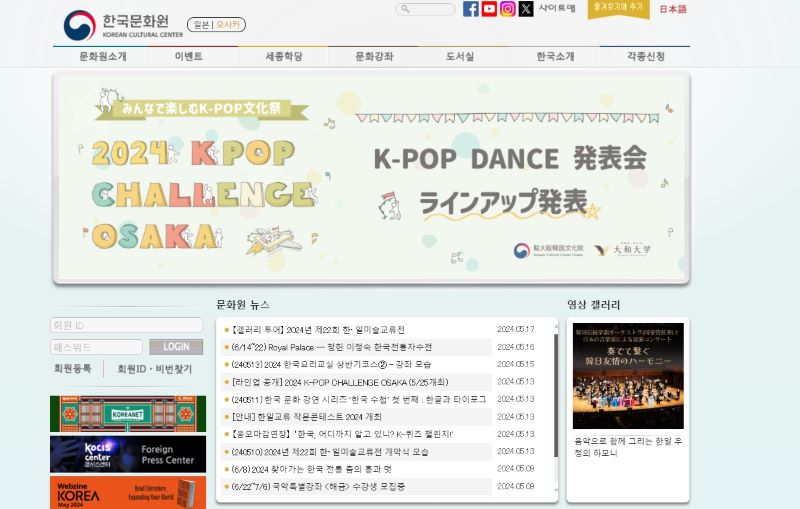The image size is (800, 509).
Task: Open the 한국소개 menu
Action: coord(555,56)
